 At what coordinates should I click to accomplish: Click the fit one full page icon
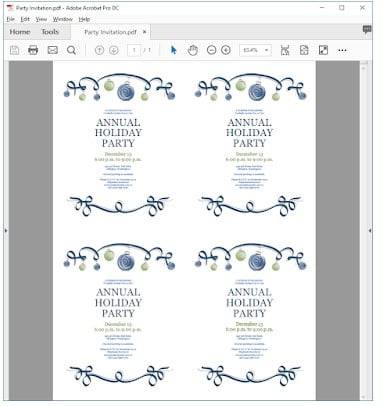tap(304, 50)
